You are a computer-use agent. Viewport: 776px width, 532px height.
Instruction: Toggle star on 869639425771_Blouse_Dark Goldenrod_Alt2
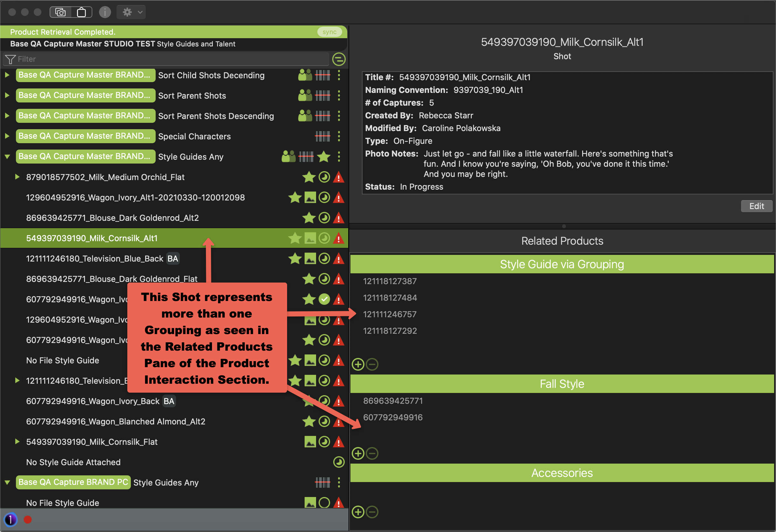coord(308,218)
